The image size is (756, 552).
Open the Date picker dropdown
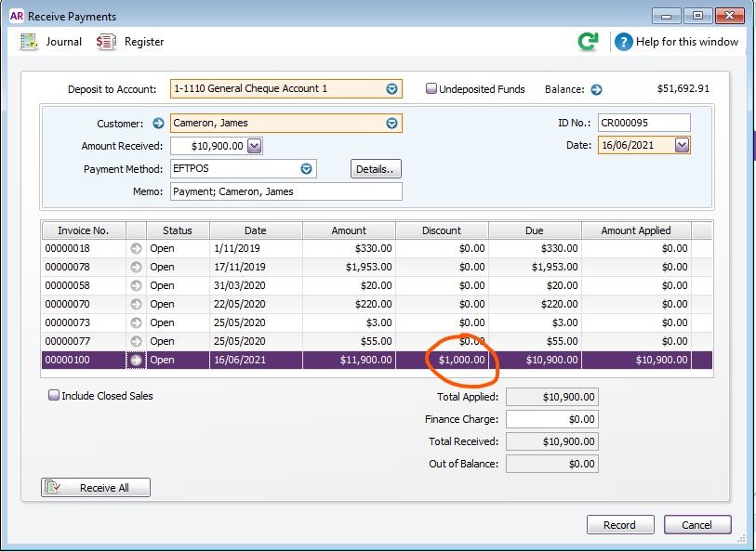pyautogui.click(x=682, y=145)
